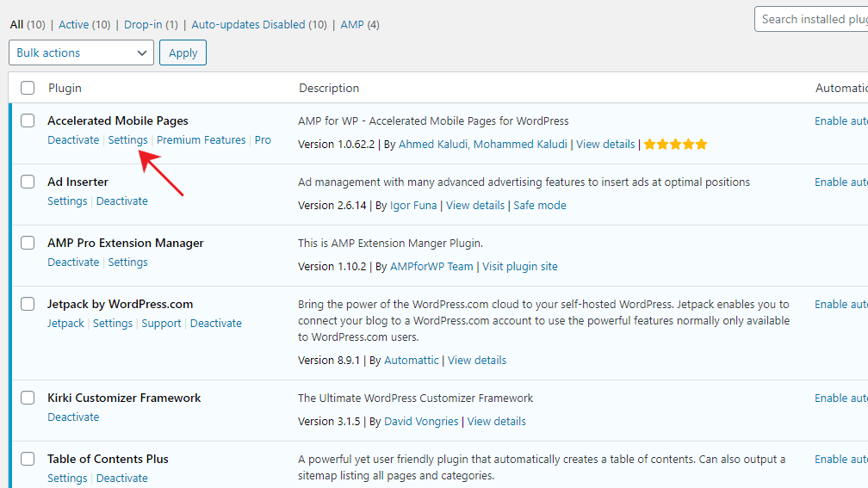868x488 pixels.
Task: Enable auto-updates for Table of Contents Plus
Action: tap(840, 460)
